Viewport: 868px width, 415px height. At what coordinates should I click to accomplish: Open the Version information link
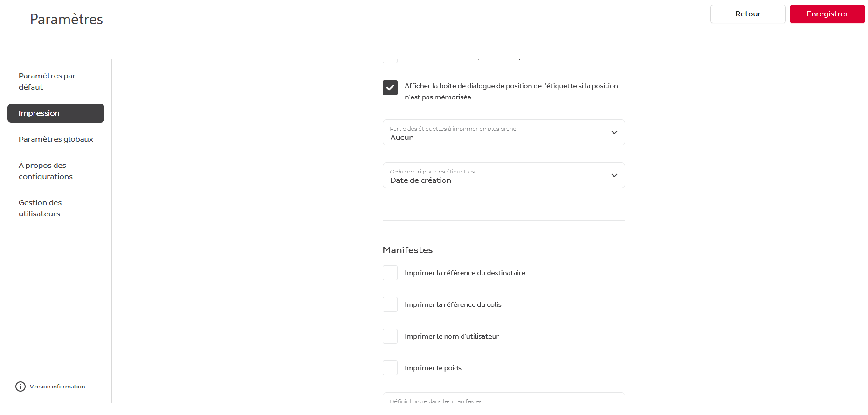(x=57, y=387)
